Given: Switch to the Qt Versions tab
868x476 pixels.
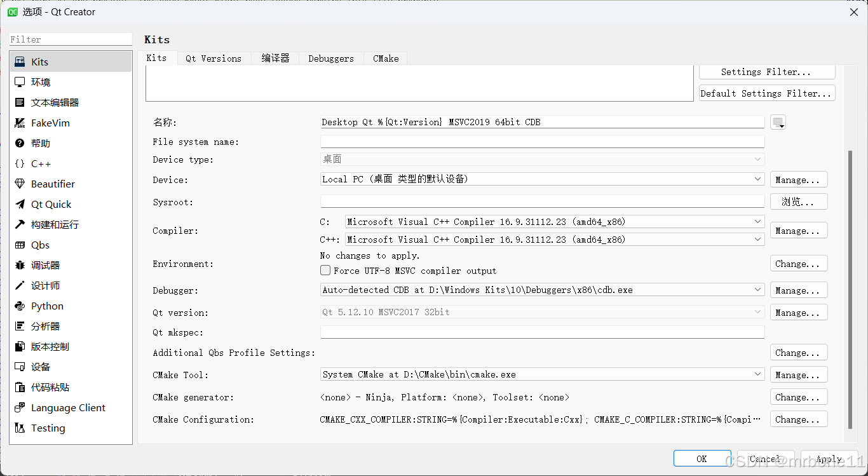Looking at the screenshot, I should pos(214,58).
